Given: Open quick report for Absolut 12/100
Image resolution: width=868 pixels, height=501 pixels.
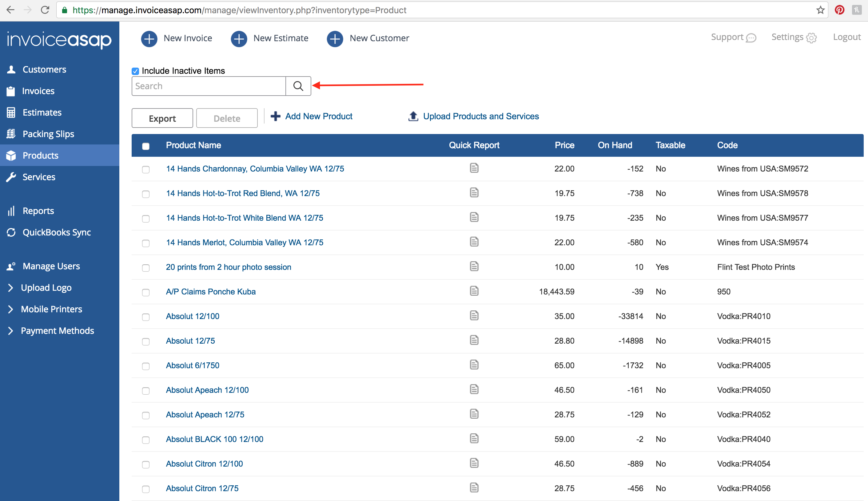Looking at the screenshot, I should point(474,316).
